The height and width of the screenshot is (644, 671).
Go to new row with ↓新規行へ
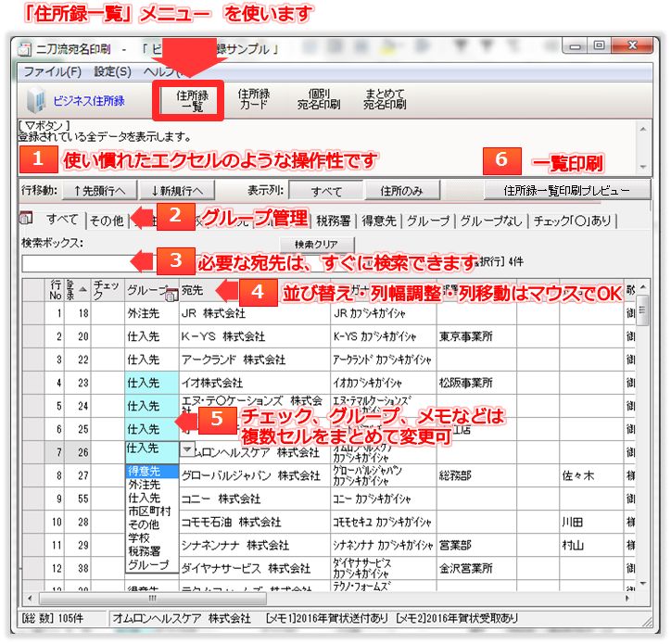coord(177,191)
